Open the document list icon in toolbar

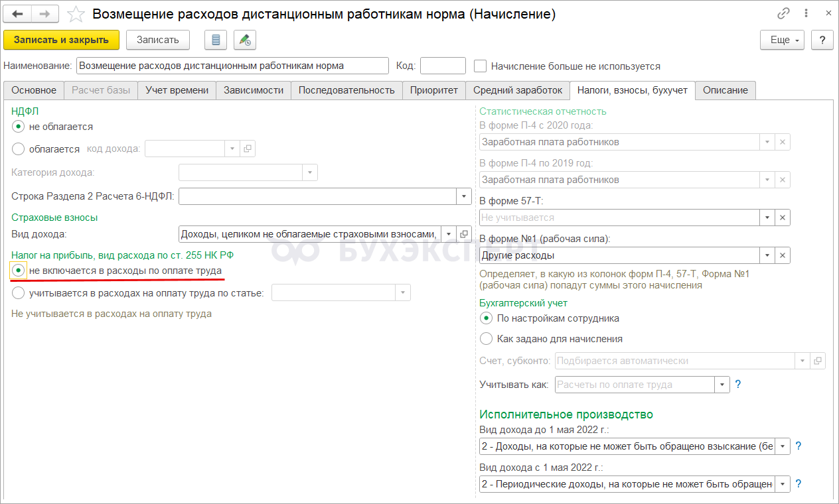[x=216, y=40]
